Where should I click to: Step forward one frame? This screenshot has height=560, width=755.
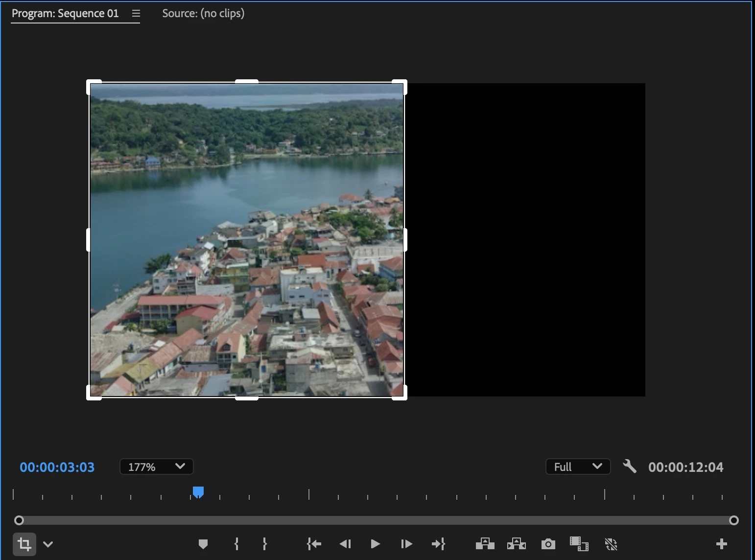pyautogui.click(x=406, y=544)
